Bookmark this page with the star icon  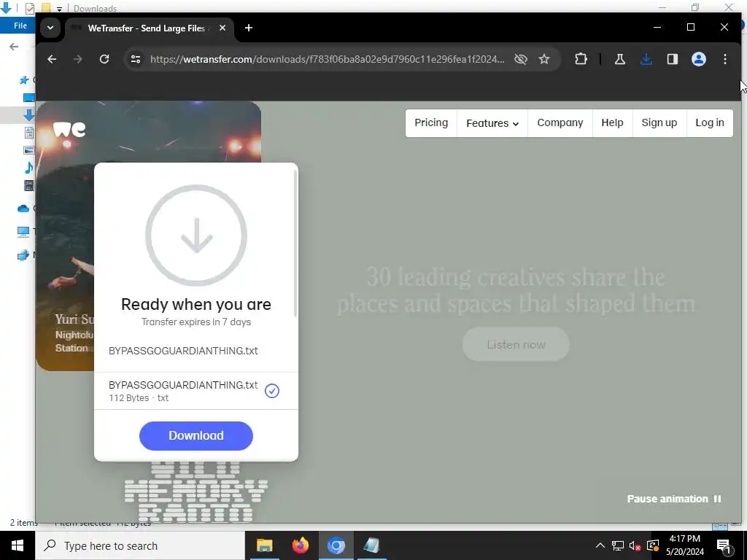(544, 59)
